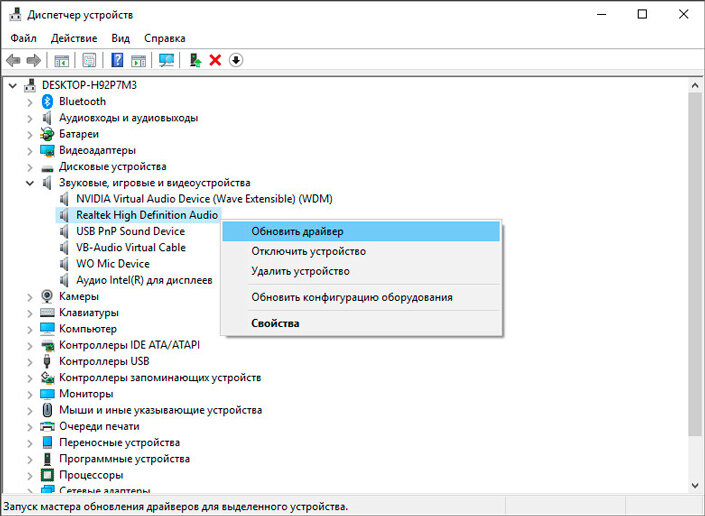
Task: Expand the Переносные устройства category
Action: (x=30, y=443)
